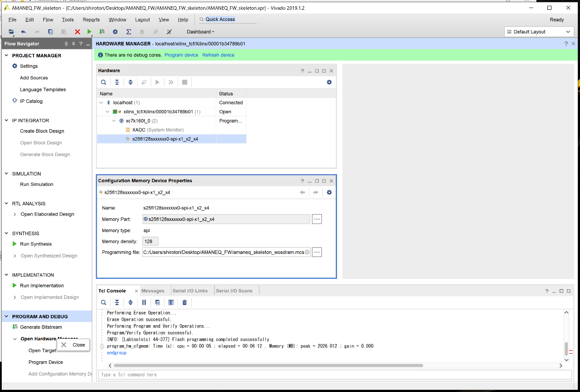Screen dimensions: 580x392
Task: Collapse all in Tcl Console toolbar
Action: point(117,302)
